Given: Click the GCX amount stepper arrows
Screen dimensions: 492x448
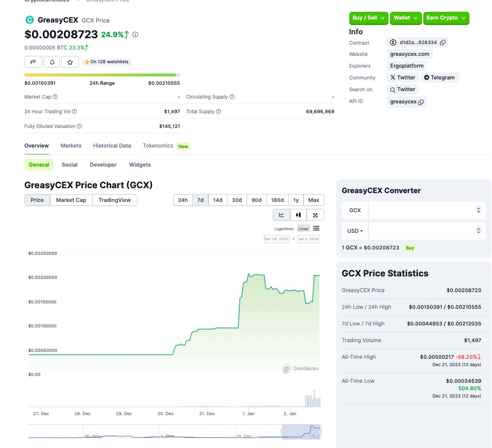Looking at the screenshot, I should pyautogui.click(x=478, y=210).
